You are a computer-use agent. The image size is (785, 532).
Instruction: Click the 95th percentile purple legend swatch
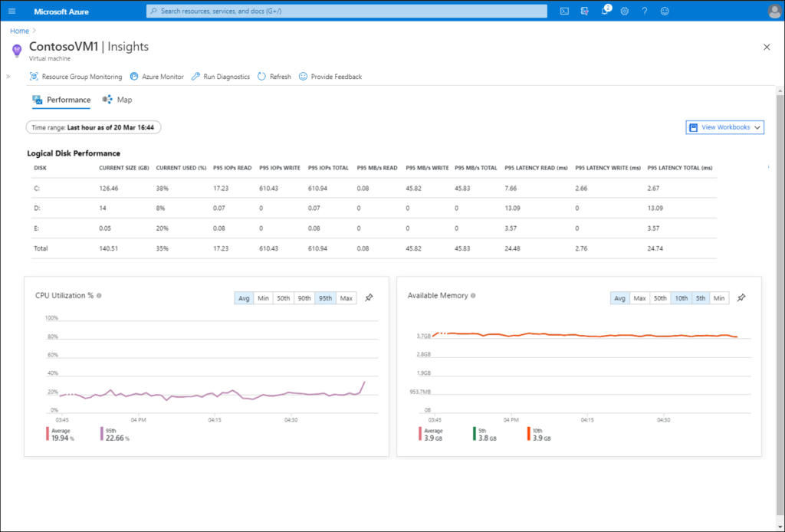tap(103, 435)
